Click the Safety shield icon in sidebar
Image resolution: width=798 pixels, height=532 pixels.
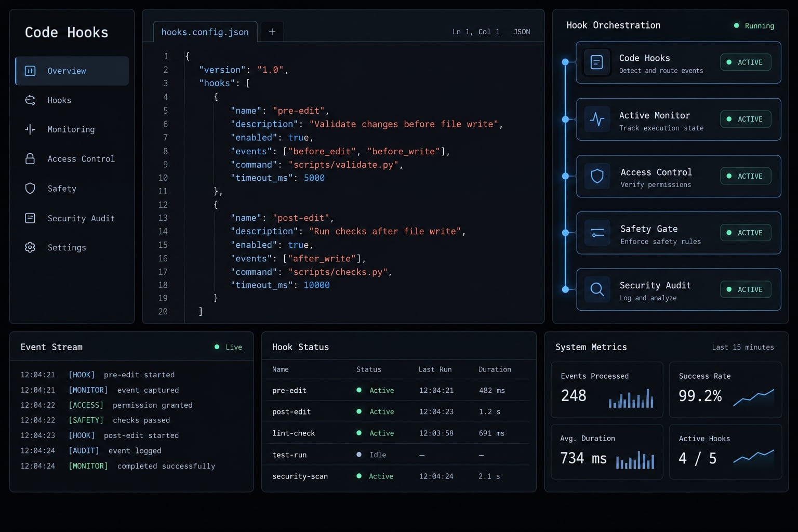[x=30, y=189]
